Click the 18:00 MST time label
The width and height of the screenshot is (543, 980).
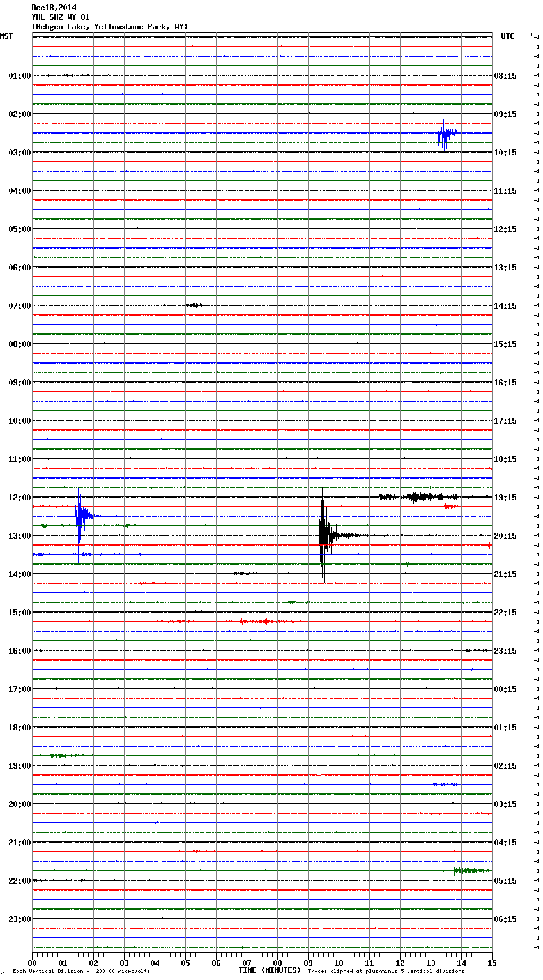[x=19, y=728]
